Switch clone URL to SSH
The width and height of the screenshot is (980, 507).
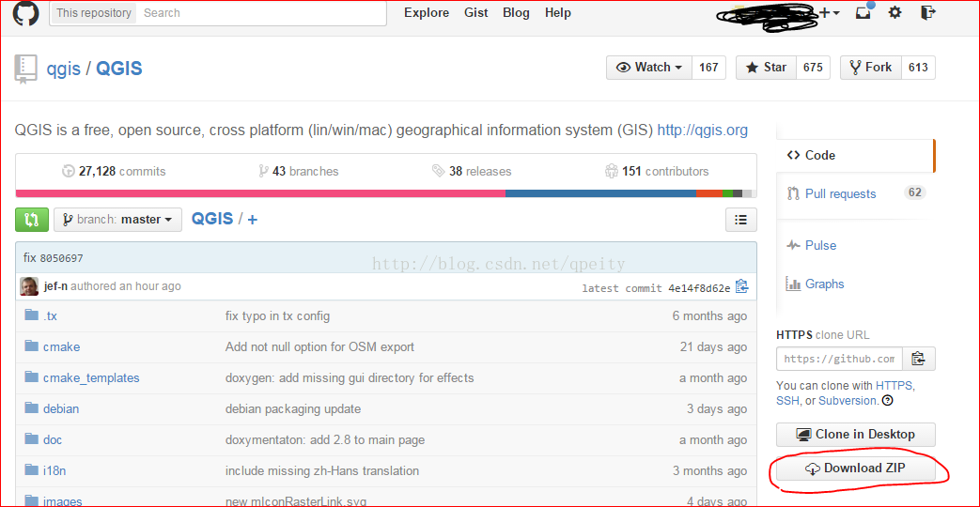(x=787, y=401)
